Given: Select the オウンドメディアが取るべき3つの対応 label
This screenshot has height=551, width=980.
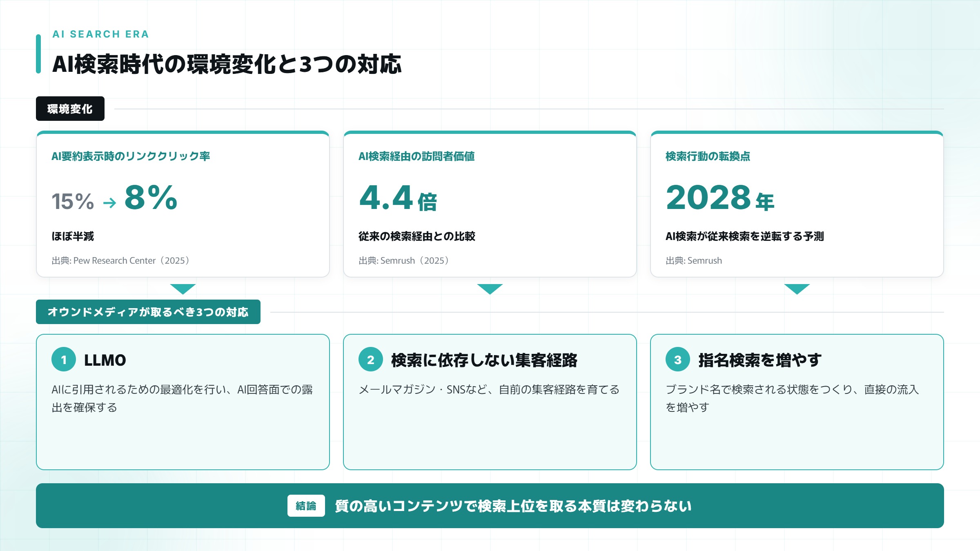Looking at the screenshot, I should (x=148, y=312).
